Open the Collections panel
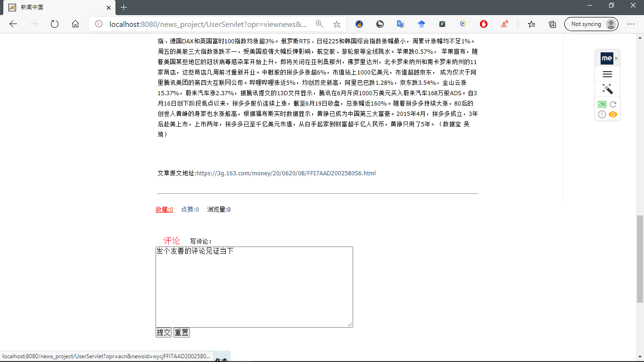 (553, 24)
